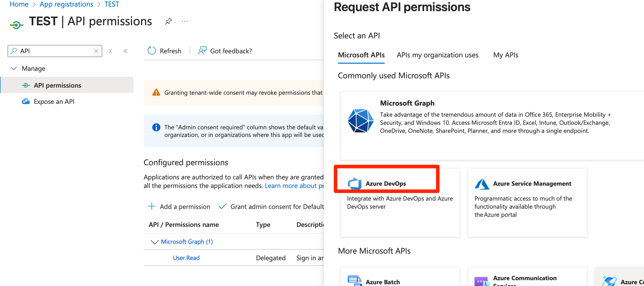The height and width of the screenshot is (286, 644).
Task: Click the App registrations breadcrumb link
Action: tap(66, 4)
